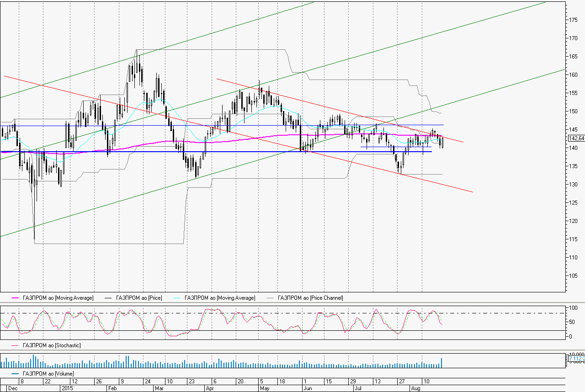The height and width of the screenshot is (392, 585).
Task: Click the Apr month label on timeline
Action: [210, 388]
